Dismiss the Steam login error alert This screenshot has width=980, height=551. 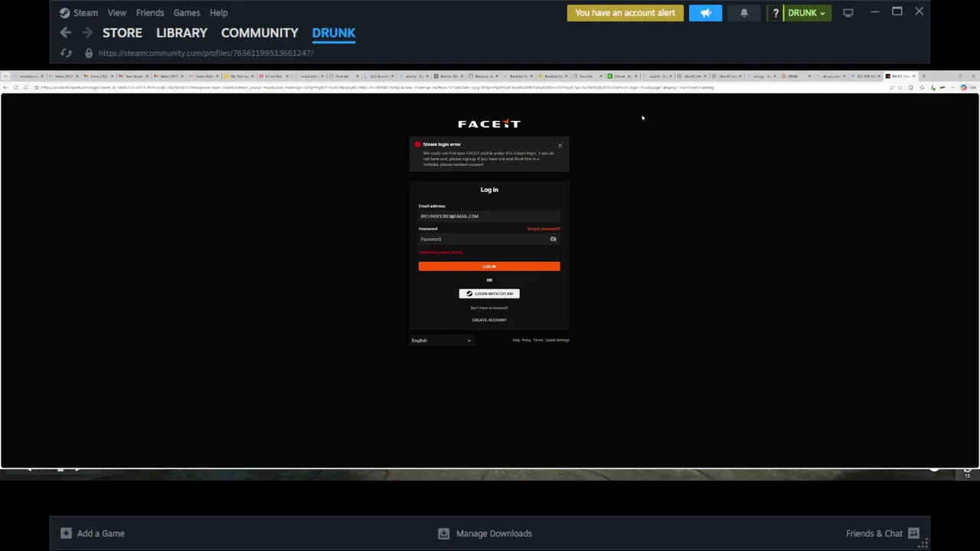click(x=560, y=145)
